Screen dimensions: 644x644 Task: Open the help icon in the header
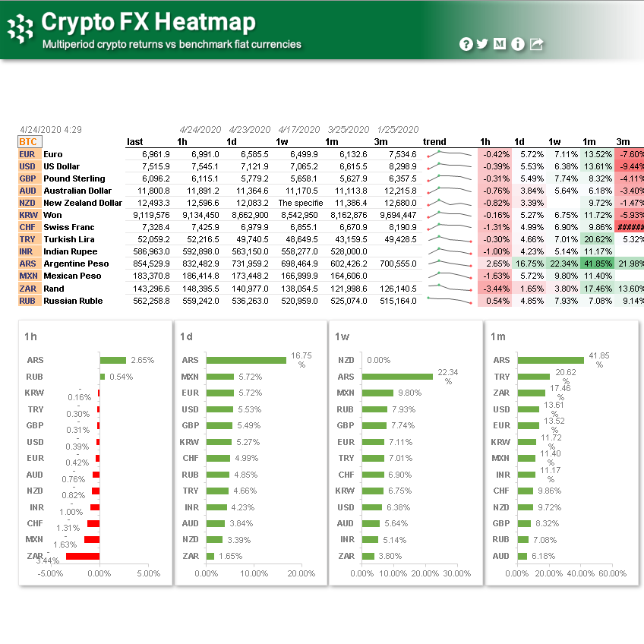pos(466,44)
